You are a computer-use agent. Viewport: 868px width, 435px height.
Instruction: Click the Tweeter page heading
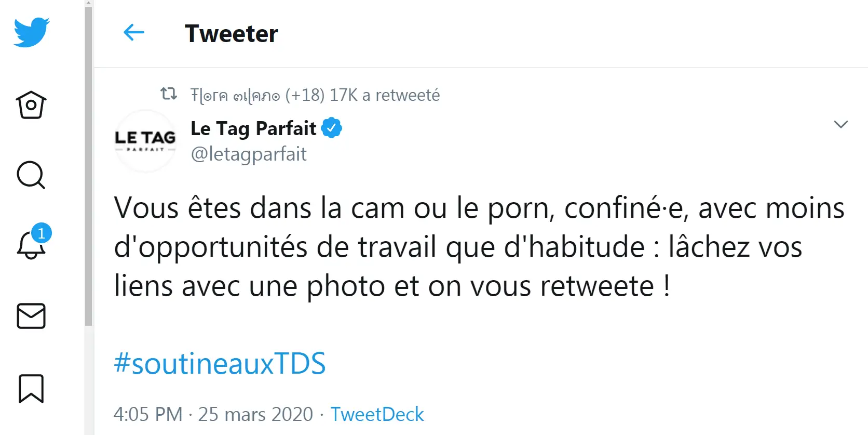231,34
